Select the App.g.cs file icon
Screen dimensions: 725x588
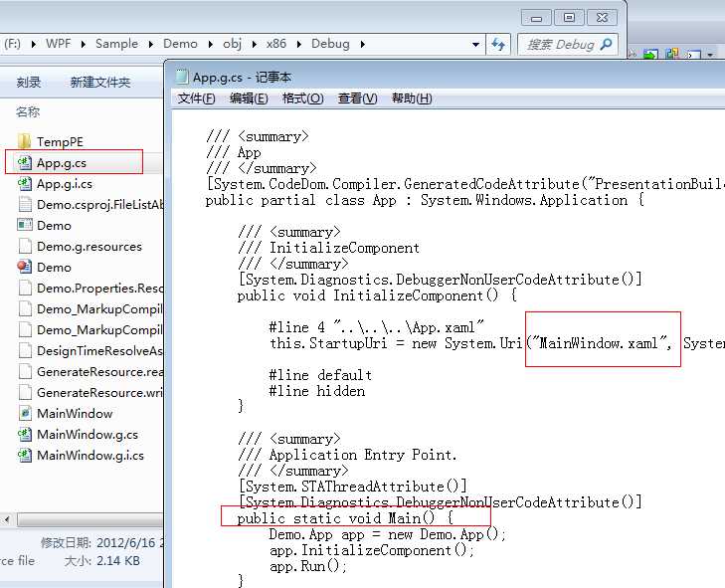click(x=24, y=163)
